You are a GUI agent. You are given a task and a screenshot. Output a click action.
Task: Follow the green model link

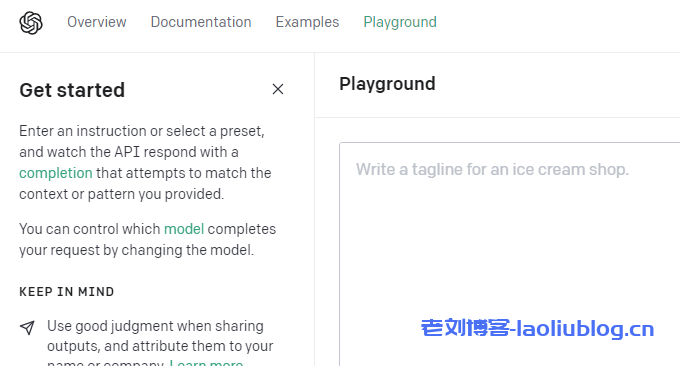[184, 229]
